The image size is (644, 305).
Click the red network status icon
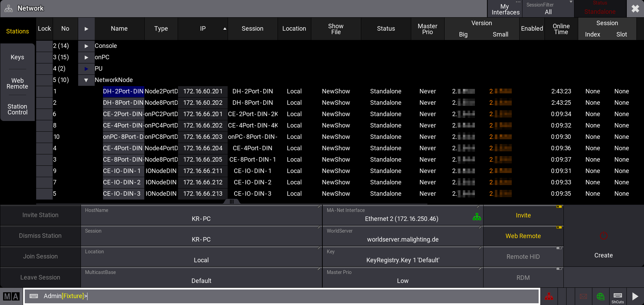(x=549, y=296)
